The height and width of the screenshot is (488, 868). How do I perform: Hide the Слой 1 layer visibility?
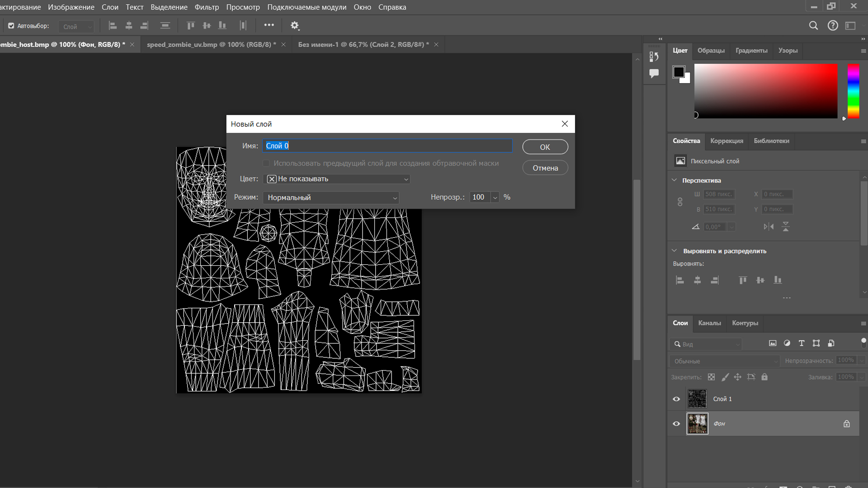click(676, 399)
